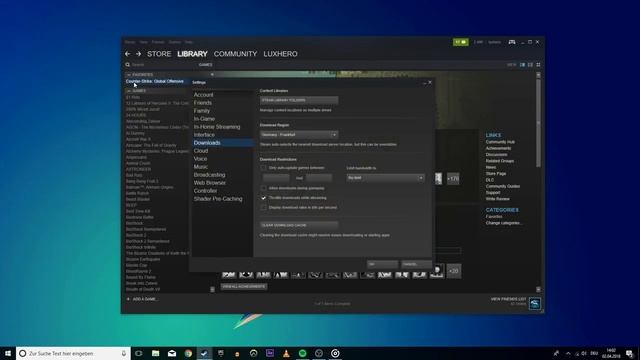Click the green notifications mail icon
Image resolution: width=640 pixels, height=360 pixels.
pyautogui.click(x=460, y=42)
